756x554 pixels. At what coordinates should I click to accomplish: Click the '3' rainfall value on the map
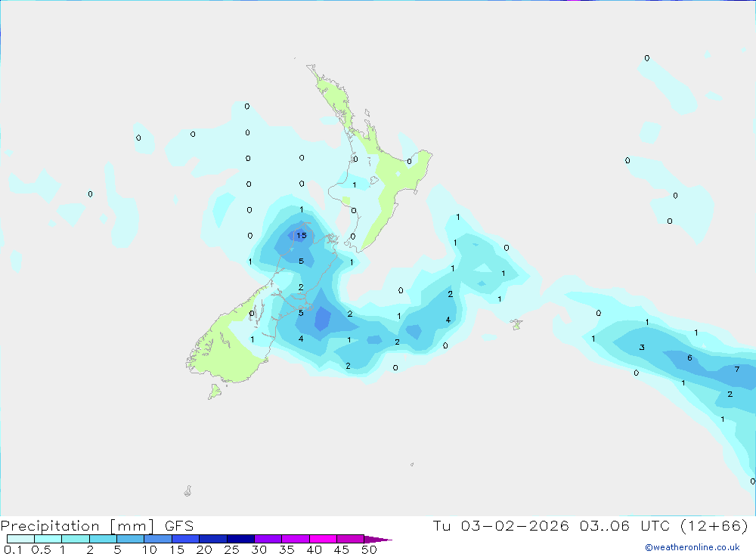(642, 347)
